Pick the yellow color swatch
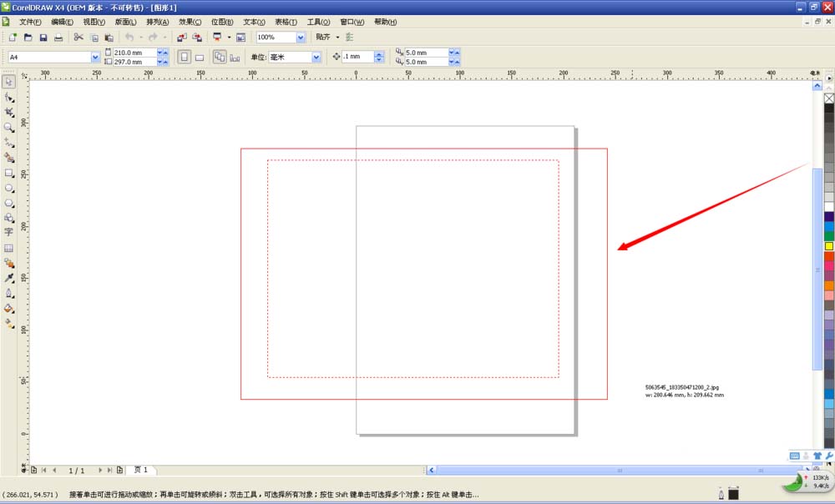The image size is (835, 504). pyautogui.click(x=829, y=246)
